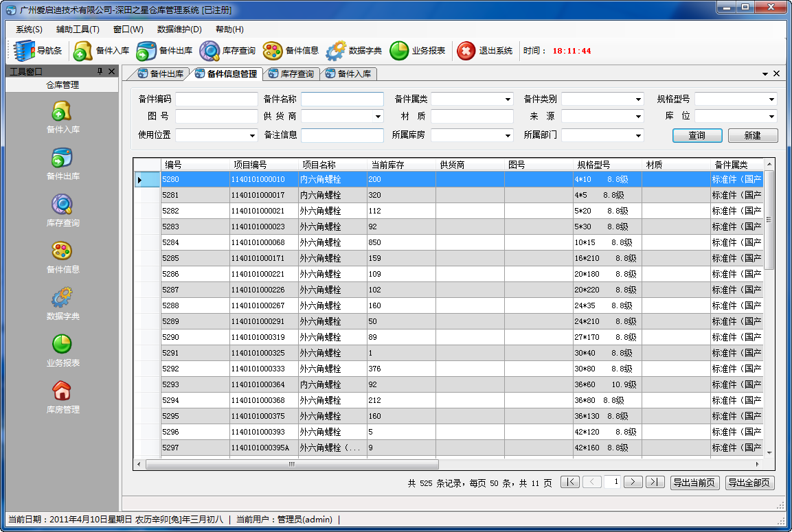
Task: Click the table scrollbar down arrow
Action: [769, 453]
